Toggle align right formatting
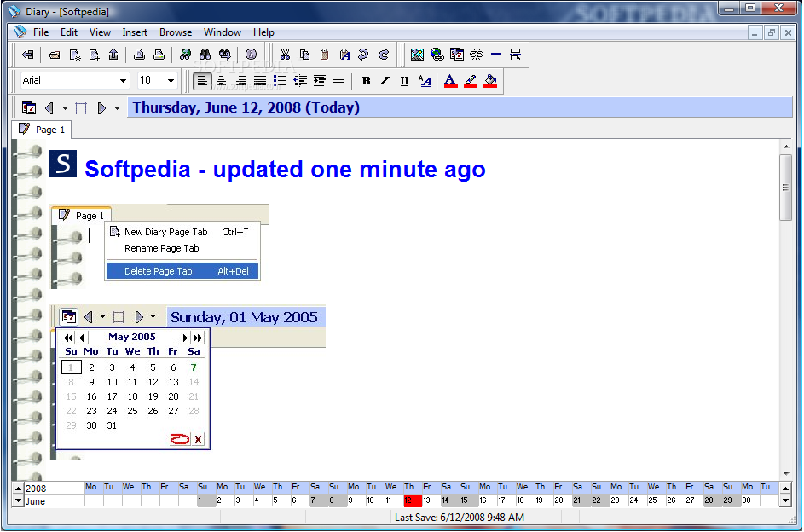This screenshot has height=532, width=804. click(240, 81)
